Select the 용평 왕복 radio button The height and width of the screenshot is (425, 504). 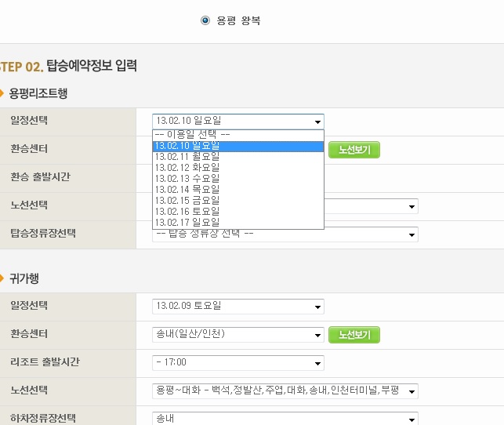[205, 20]
